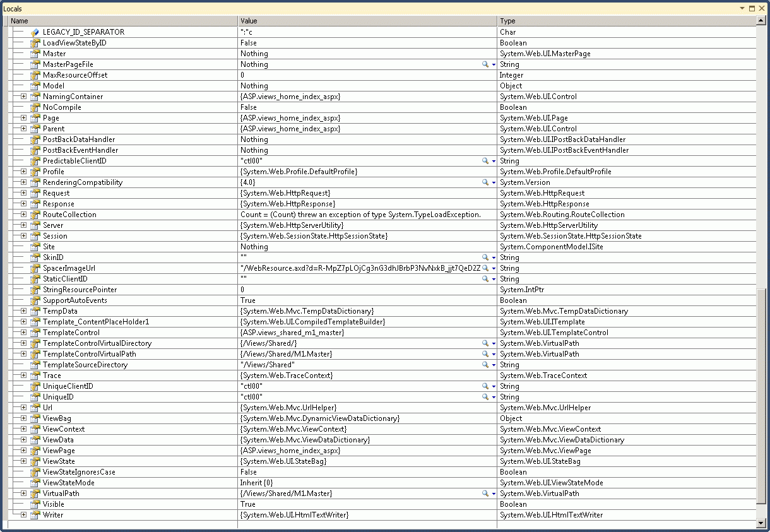Select the ViewStateIgnoresCase row name
This screenshot has height=532, width=770.
pos(79,472)
